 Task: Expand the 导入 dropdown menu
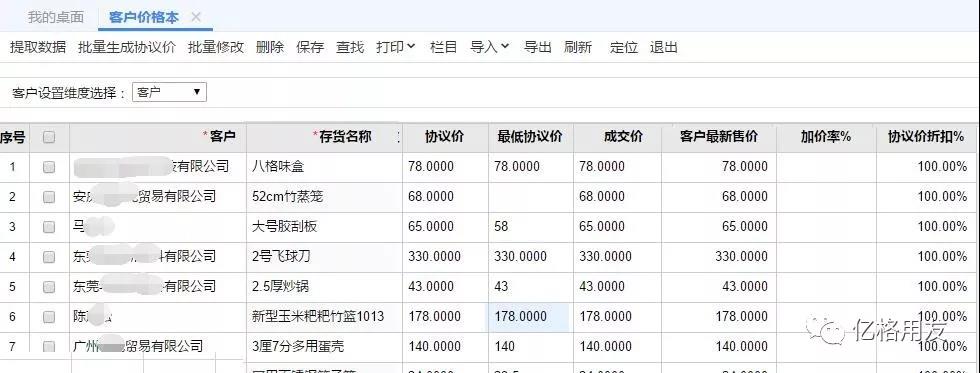[x=490, y=47]
